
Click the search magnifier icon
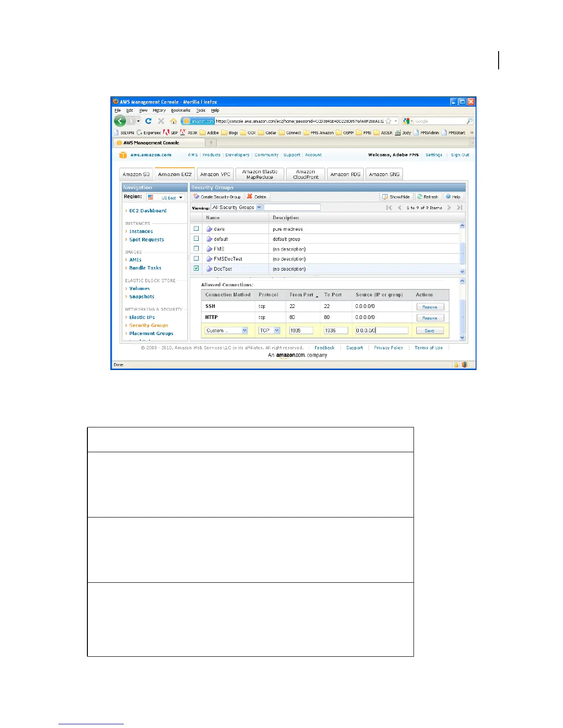[469, 121]
